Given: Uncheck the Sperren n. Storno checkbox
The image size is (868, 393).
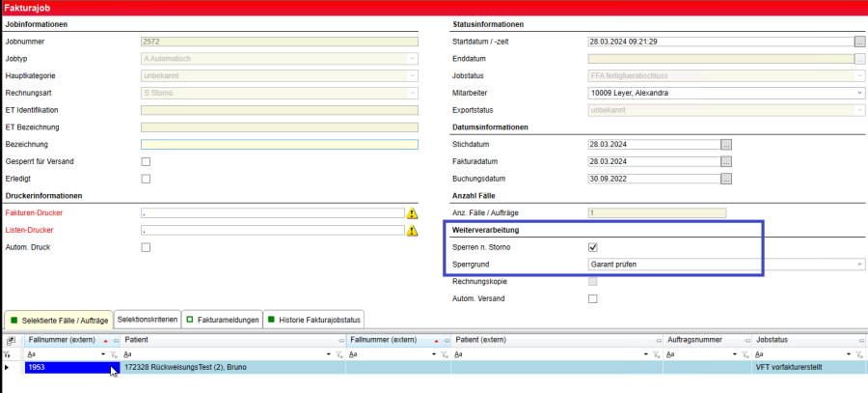Looking at the screenshot, I should [x=593, y=247].
